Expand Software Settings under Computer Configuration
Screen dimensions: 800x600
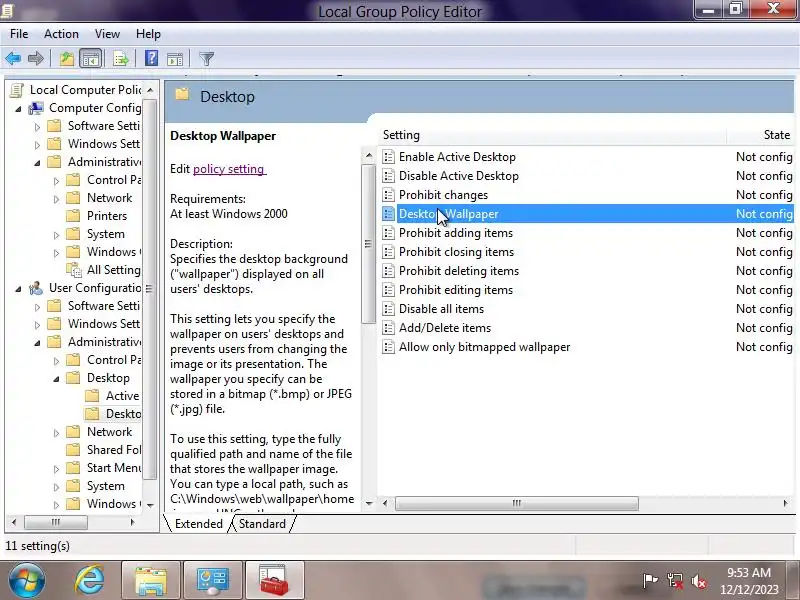37,127
